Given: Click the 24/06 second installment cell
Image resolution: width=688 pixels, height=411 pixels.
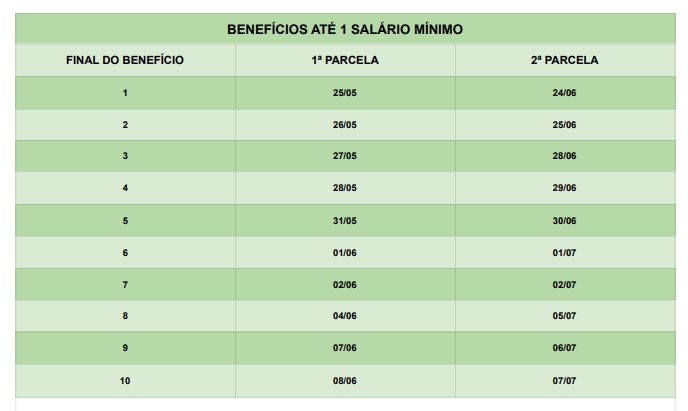Looking at the screenshot, I should (565, 93).
